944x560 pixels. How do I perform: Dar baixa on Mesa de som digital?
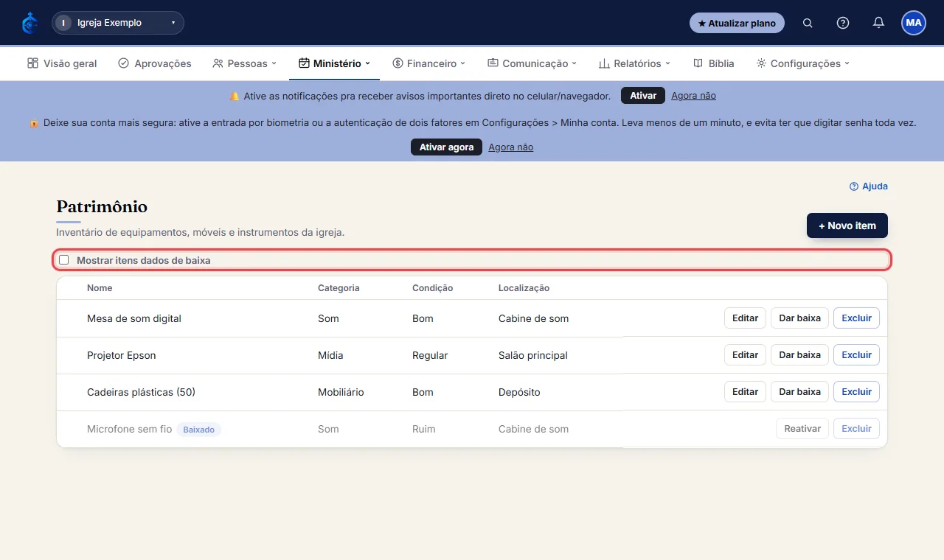[x=800, y=318]
